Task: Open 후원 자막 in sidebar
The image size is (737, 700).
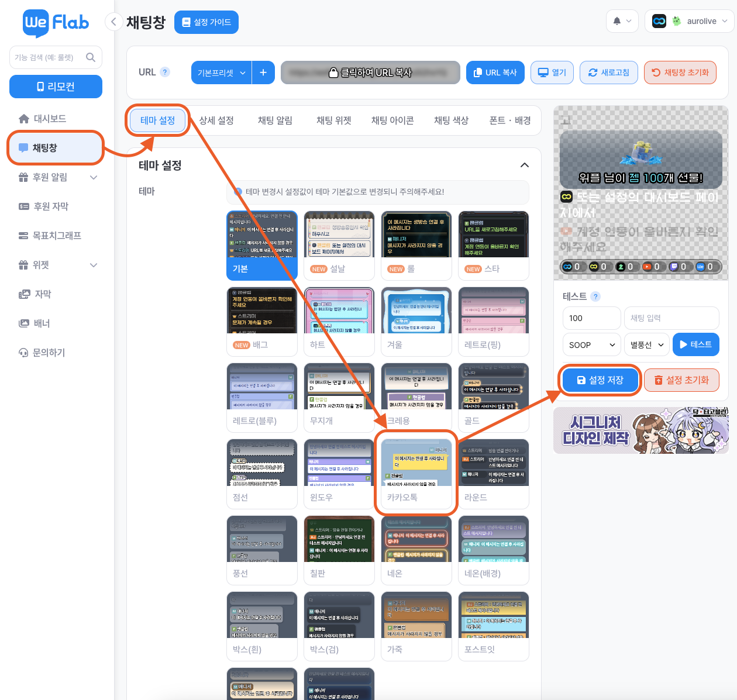Action: [56, 206]
